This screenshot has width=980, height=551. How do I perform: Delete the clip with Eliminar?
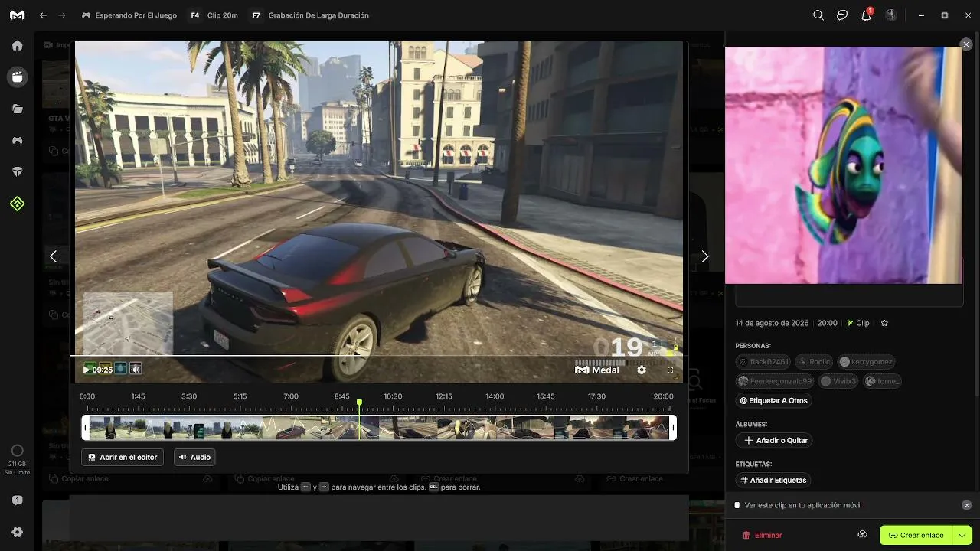tap(763, 535)
